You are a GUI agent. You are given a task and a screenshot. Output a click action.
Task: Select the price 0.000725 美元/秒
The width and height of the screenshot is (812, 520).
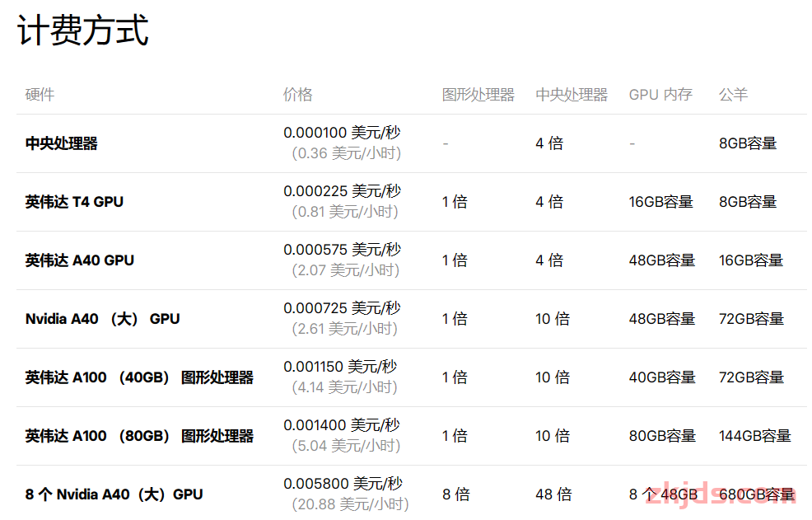pos(342,308)
